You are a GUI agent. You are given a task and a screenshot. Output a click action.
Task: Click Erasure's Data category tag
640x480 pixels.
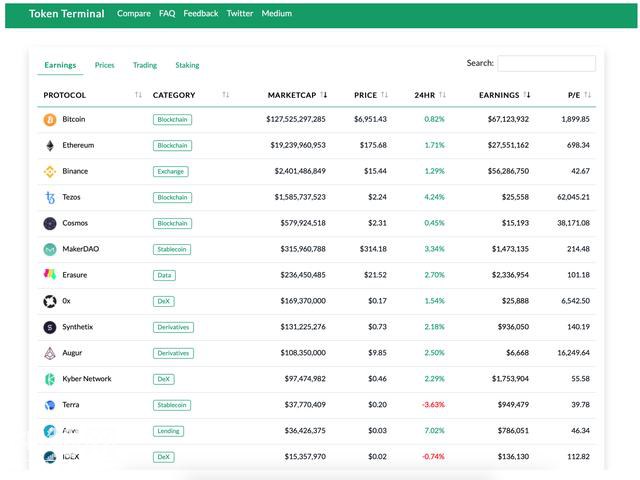click(164, 276)
